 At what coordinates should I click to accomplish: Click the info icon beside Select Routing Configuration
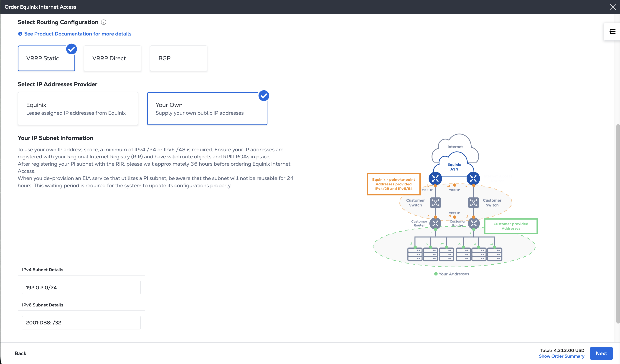(x=104, y=22)
